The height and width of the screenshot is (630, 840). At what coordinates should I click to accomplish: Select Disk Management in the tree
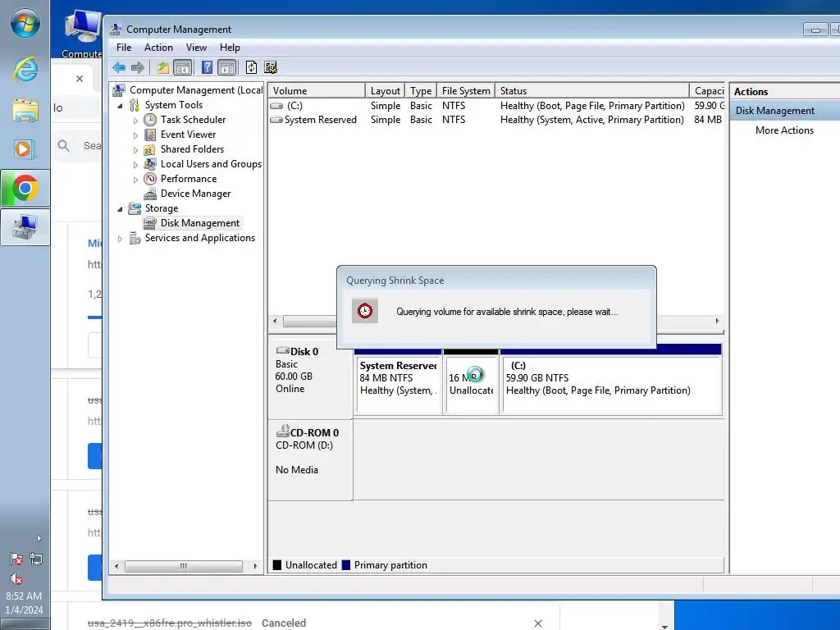[200, 223]
